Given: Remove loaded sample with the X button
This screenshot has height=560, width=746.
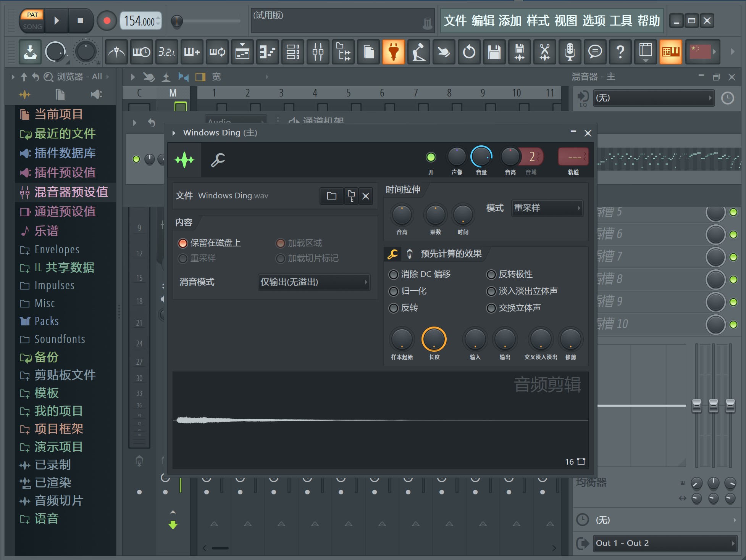Looking at the screenshot, I should pos(366,196).
